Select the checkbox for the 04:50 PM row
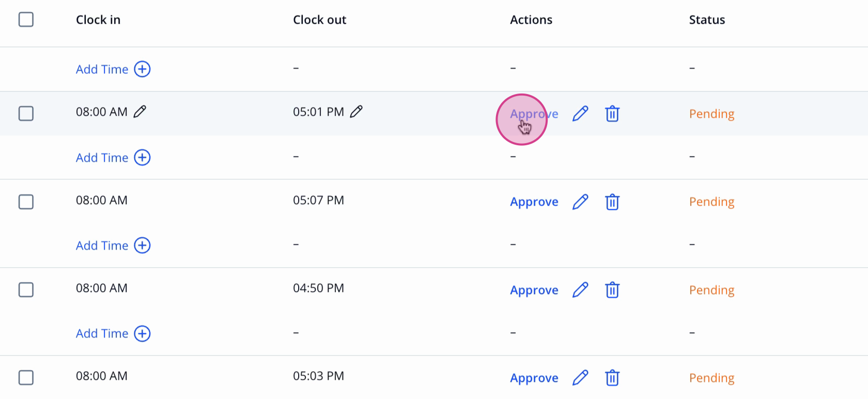Image resolution: width=868 pixels, height=399 pixels. pyautogui.click(x=26, y=289)
